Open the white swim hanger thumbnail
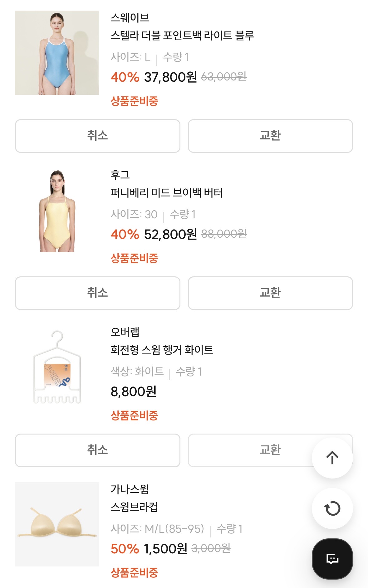This screenshot has height=588, width=368. 57,367
